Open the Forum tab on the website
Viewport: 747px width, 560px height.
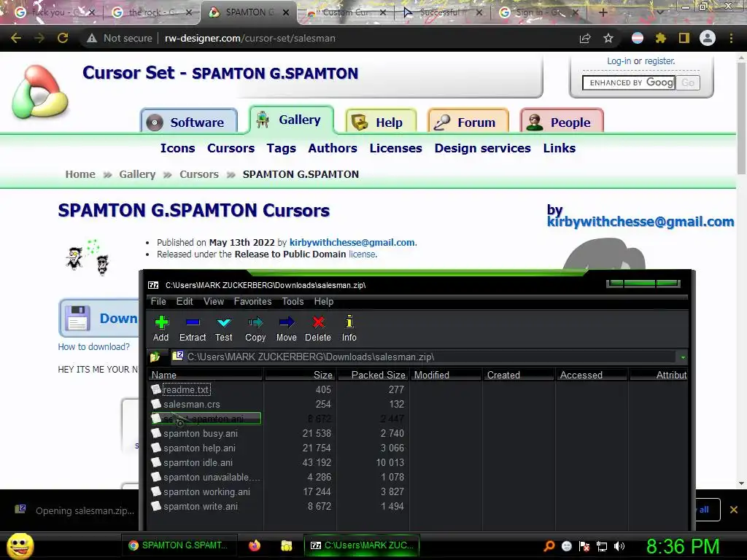468,122
